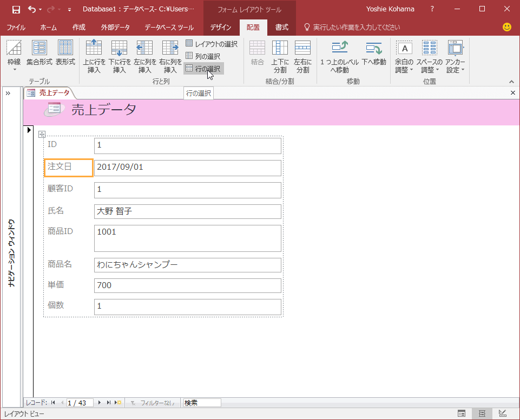520x420 pixels.
Task: Insert a row above (上に行を挿入)
Action: tap(94, 56)
